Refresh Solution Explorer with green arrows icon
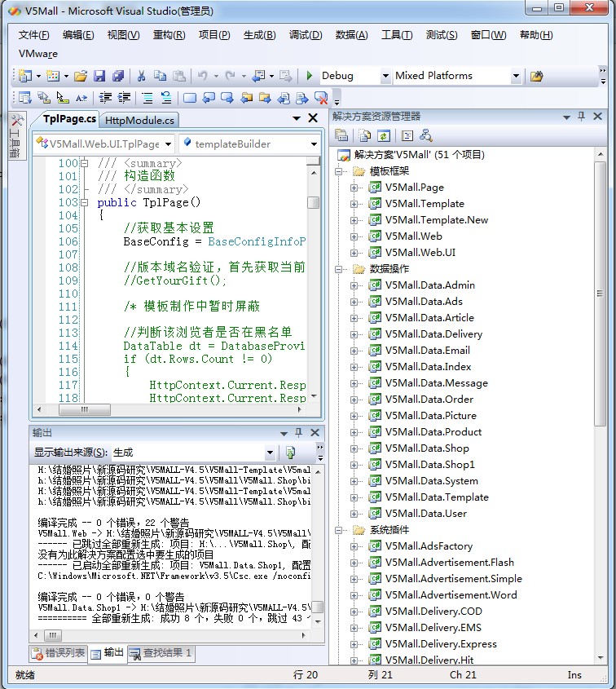The height and width of the screenshot is (689, 616). point(384,136)
